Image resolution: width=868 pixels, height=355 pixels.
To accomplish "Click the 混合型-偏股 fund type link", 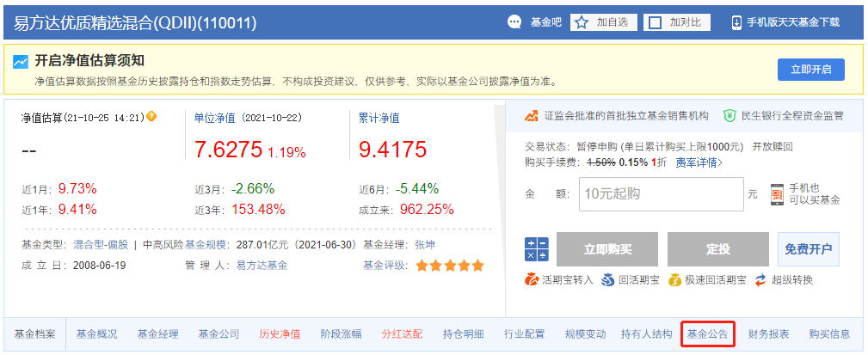I will 100,245.
